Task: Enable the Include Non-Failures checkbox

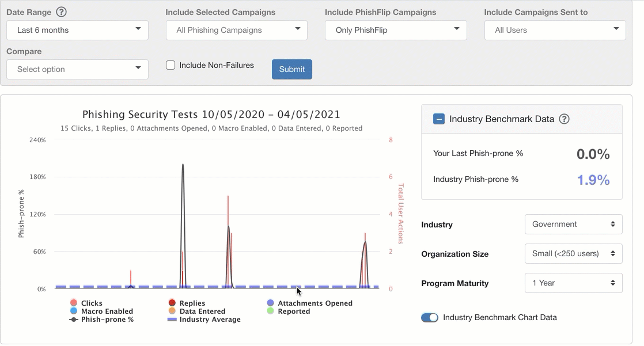Action: click(171, 65)
